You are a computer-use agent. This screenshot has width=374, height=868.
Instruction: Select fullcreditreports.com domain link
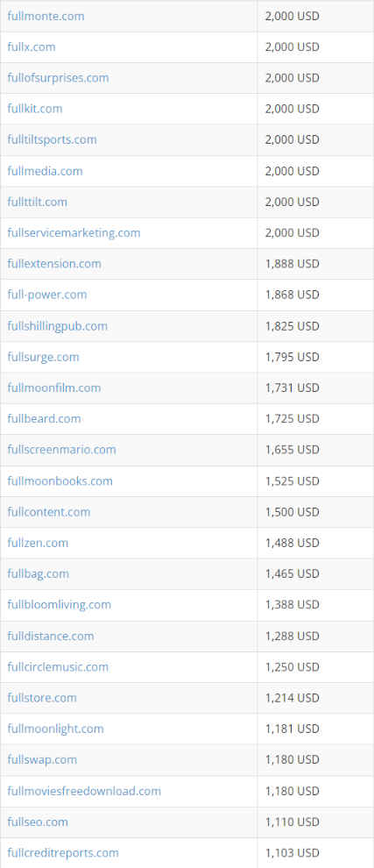[63, 853]
